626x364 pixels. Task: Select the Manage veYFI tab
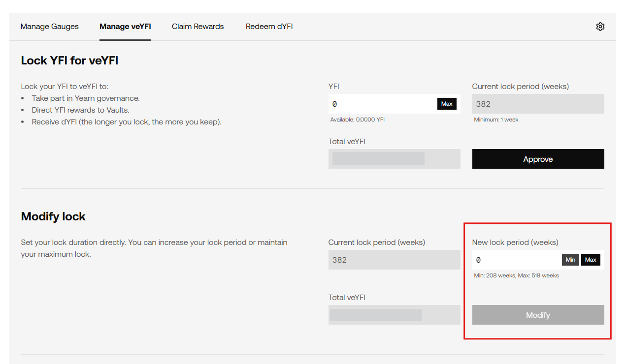(125, 27)
